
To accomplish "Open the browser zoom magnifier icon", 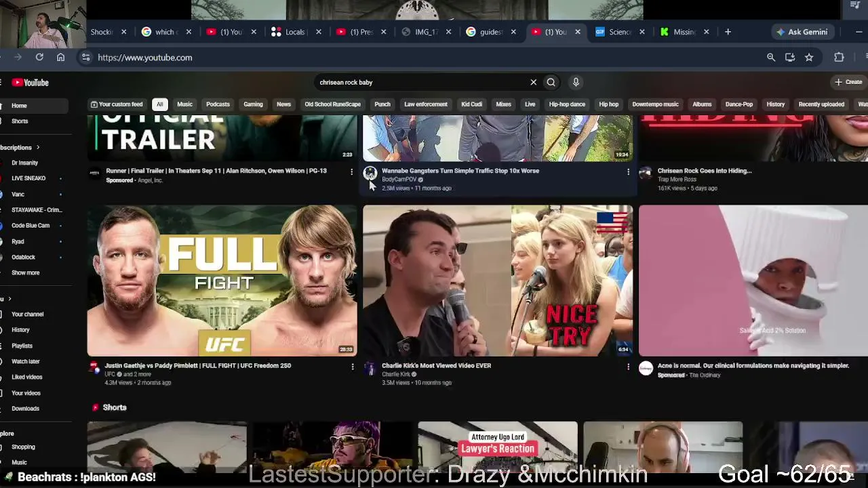I will tap(771, 58).
